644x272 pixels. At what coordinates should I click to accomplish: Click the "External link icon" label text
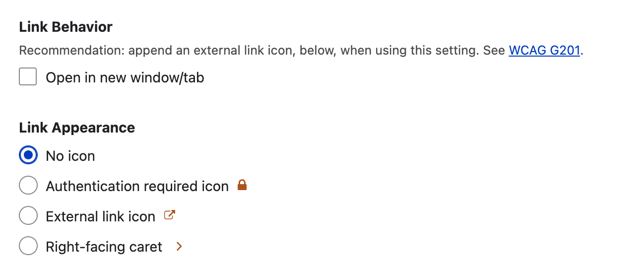[100, 216]
